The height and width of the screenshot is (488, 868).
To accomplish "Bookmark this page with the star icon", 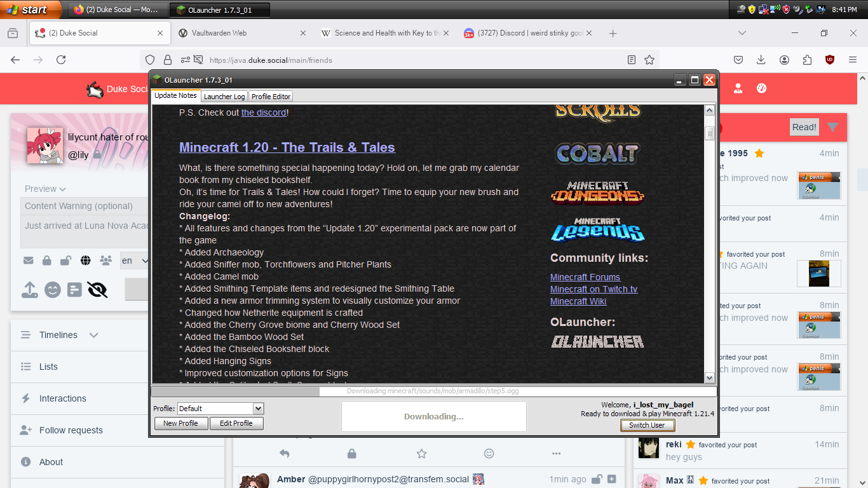I will 649,60.
